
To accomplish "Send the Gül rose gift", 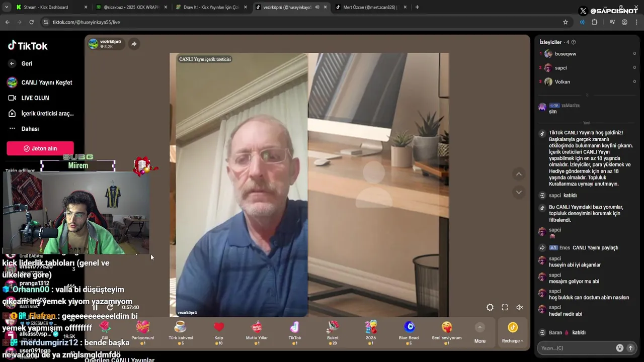I will coord(105,332).
